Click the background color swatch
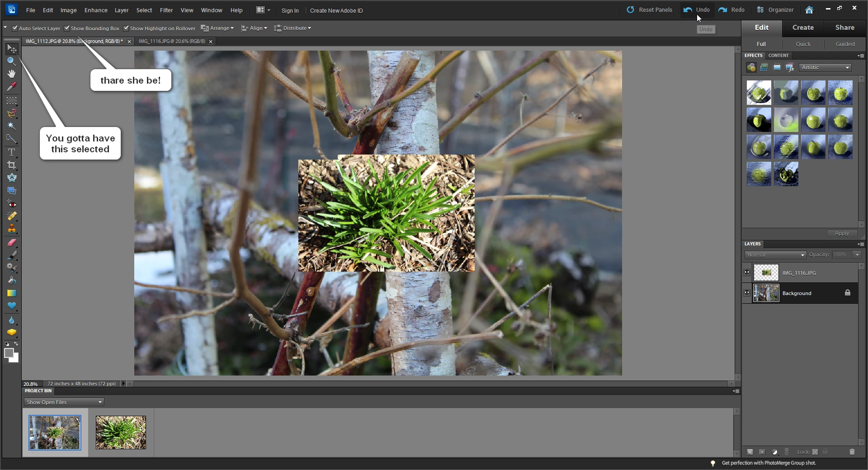Viewport: 868px width, 470px height. coord(16,359)
